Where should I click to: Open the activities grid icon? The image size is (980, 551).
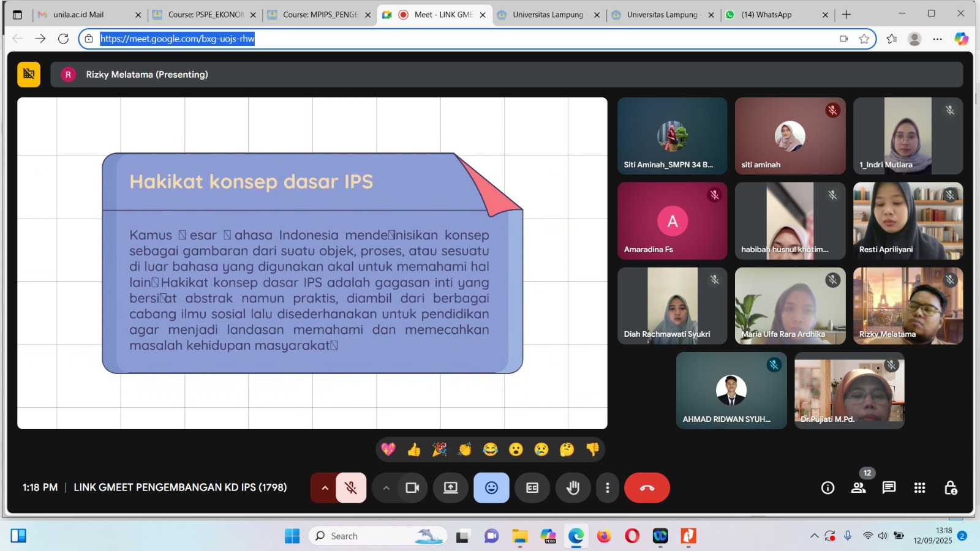[x=919, y=488]
